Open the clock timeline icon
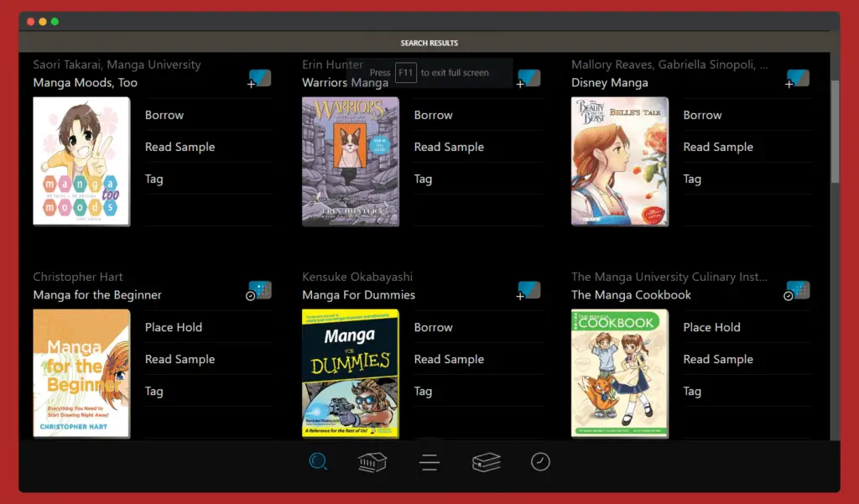This screenshot has width=859, height=504. 540,462
